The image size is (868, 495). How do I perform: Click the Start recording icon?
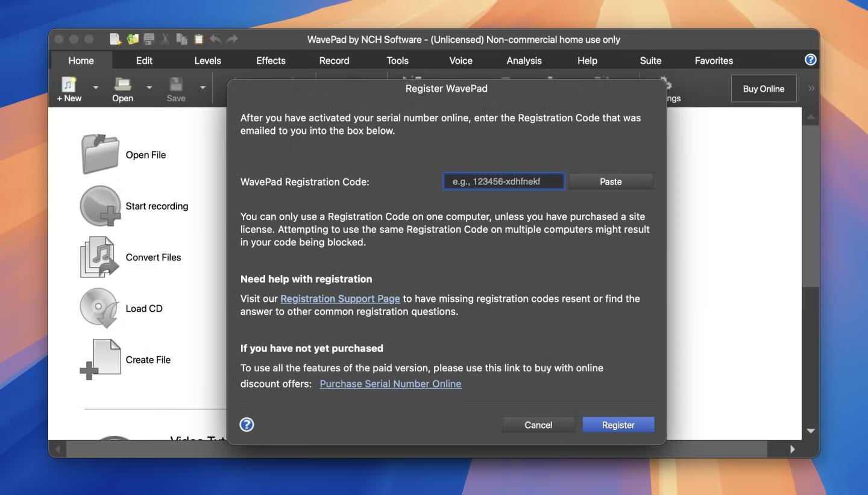click(100, 206)
